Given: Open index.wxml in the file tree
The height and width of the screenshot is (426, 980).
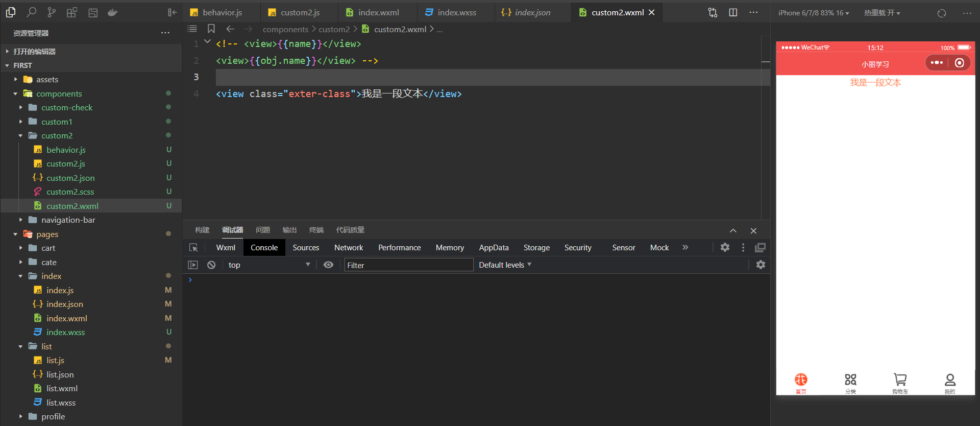Looking at the screenshot, I should 66,318.
